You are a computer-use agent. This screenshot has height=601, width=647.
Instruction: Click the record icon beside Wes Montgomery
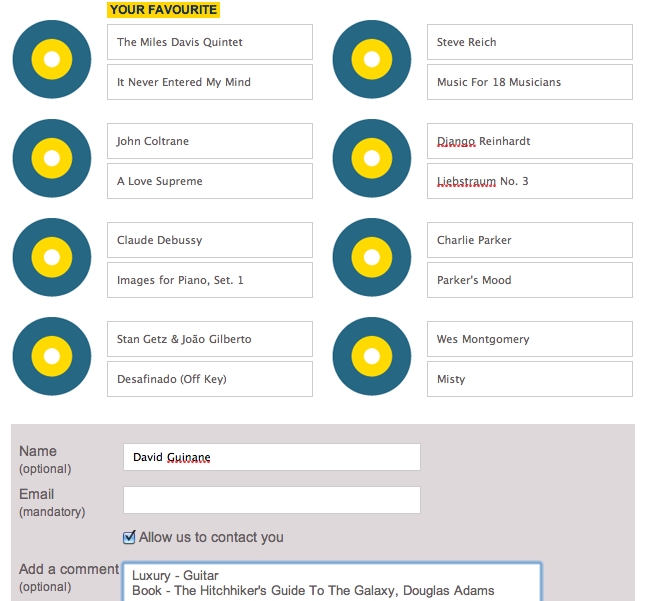[x=372, y=356]
